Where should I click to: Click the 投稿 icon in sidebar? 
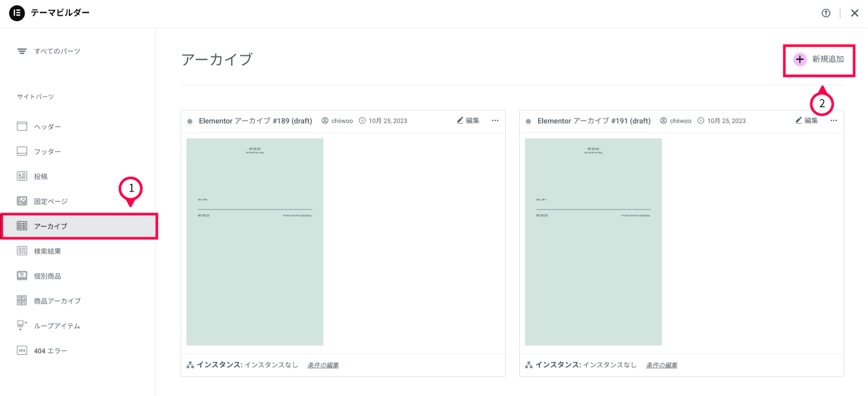22,176
